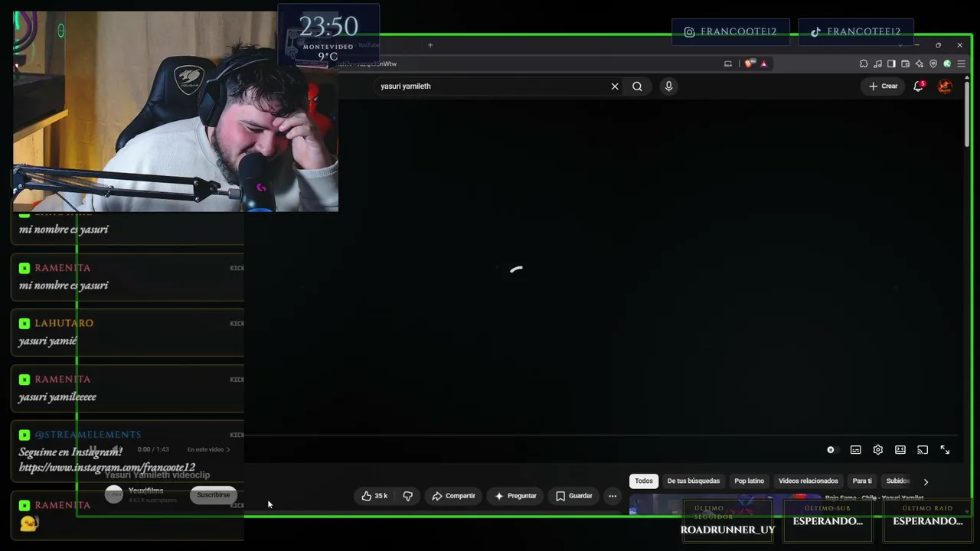The image size is (980, 551).
Task: Show more filter chips with the right arrow
Action: pos(926,482)
